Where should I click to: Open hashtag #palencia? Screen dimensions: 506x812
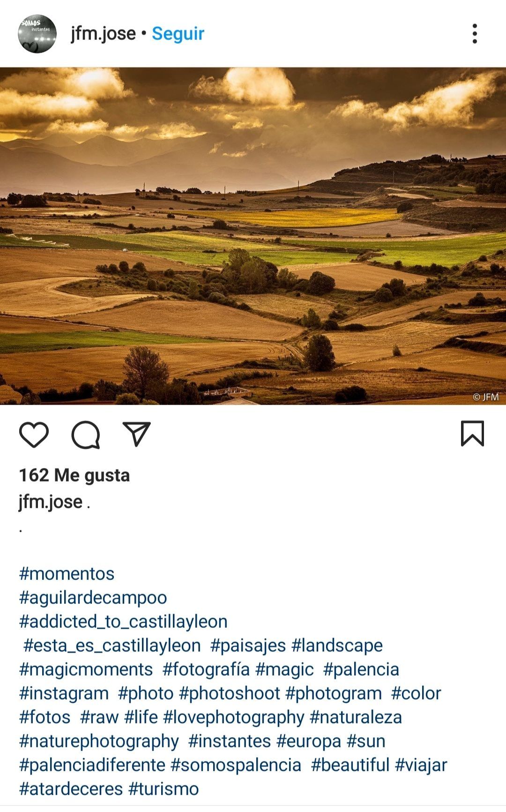click(x=361, y=669)
